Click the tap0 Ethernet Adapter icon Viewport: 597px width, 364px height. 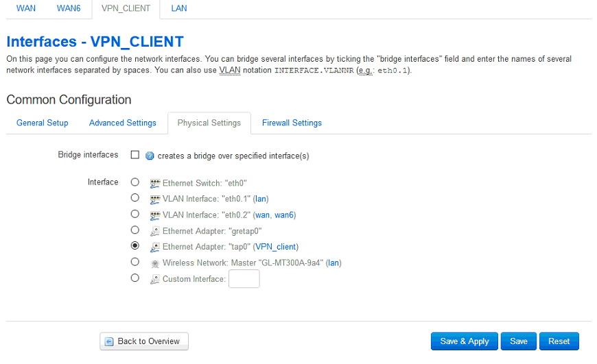click(x=154, y=247)
